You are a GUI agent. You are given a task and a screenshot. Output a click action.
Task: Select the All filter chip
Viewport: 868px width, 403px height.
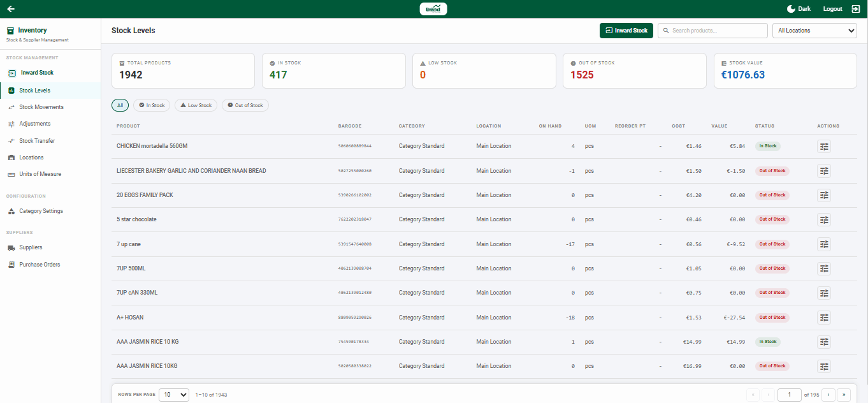(120, 105)
